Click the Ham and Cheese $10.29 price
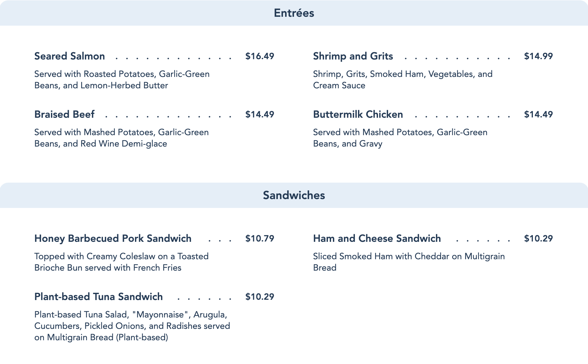Image resolution: width=588 pixels, height=364 pixels. point(538,238)
